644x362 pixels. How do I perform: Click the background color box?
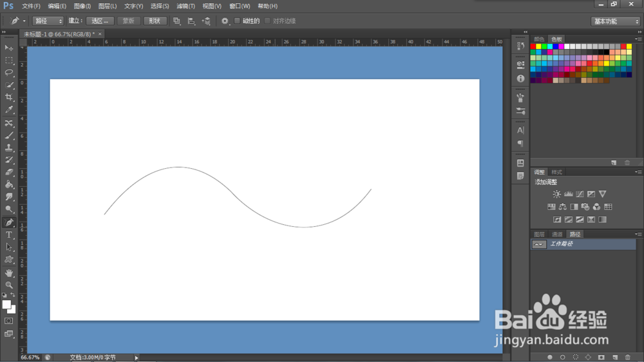pos(13,310)
